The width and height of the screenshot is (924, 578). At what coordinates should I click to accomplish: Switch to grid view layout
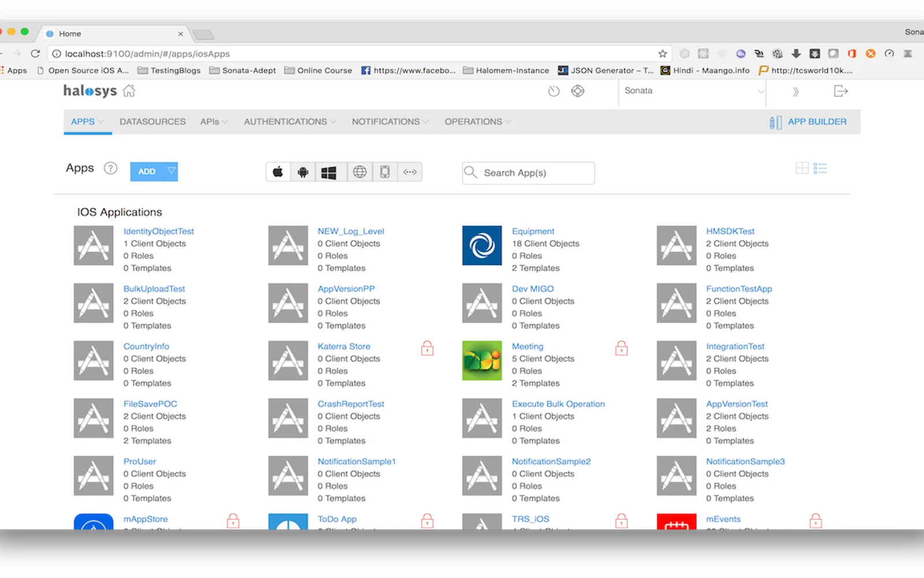(802, 168)
